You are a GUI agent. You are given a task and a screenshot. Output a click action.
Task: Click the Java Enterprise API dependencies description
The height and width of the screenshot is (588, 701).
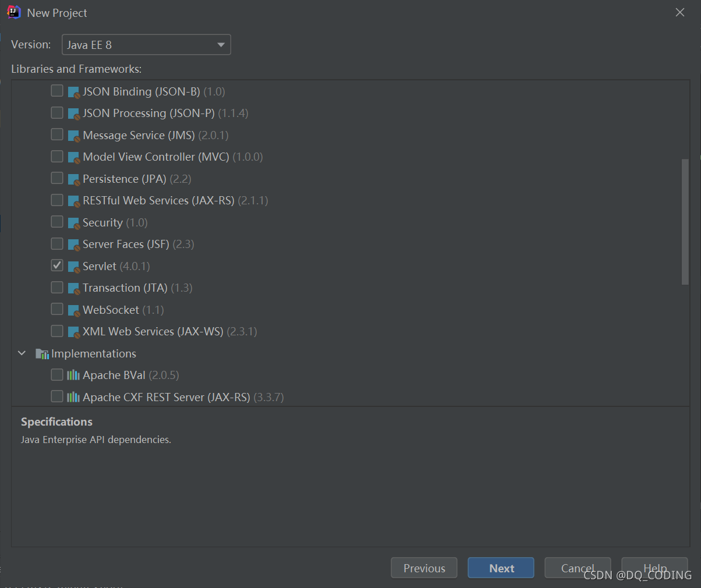[96, 440]
